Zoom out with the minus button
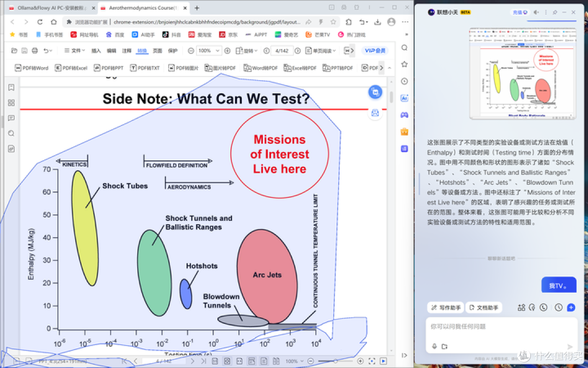 191,50
